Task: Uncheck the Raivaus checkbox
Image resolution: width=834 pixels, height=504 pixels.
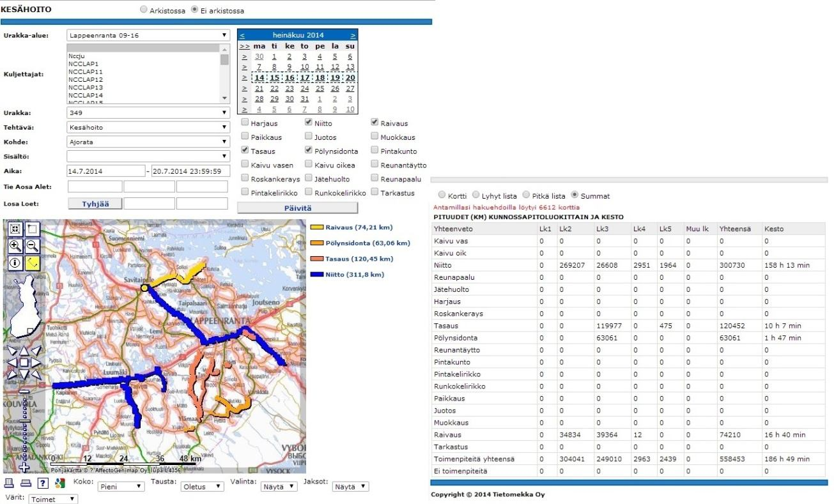Action: [x=375, y=123]
